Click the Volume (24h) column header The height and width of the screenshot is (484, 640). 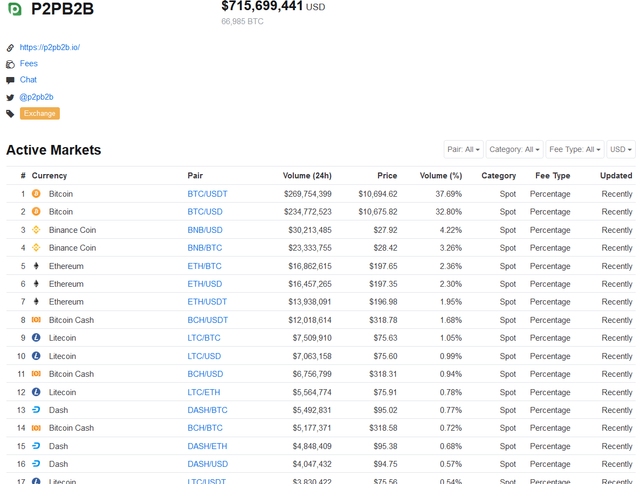[307, 175]
